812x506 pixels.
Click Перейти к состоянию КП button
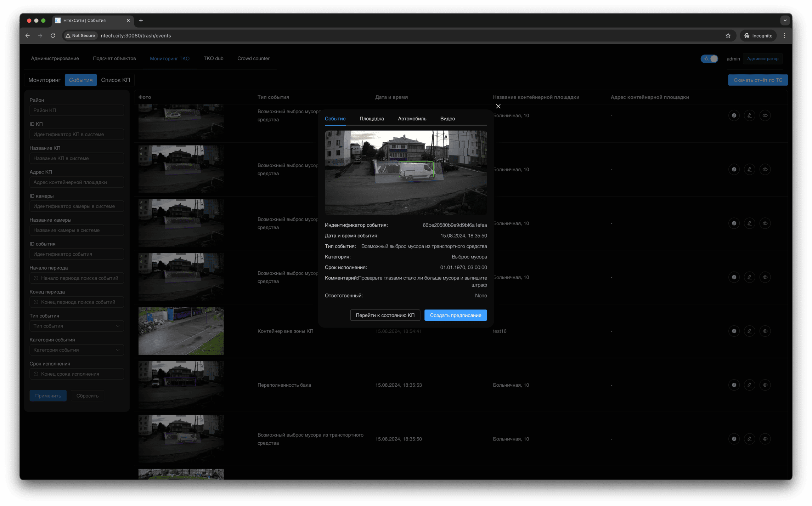pyautogui.click(x=385, y=315)
